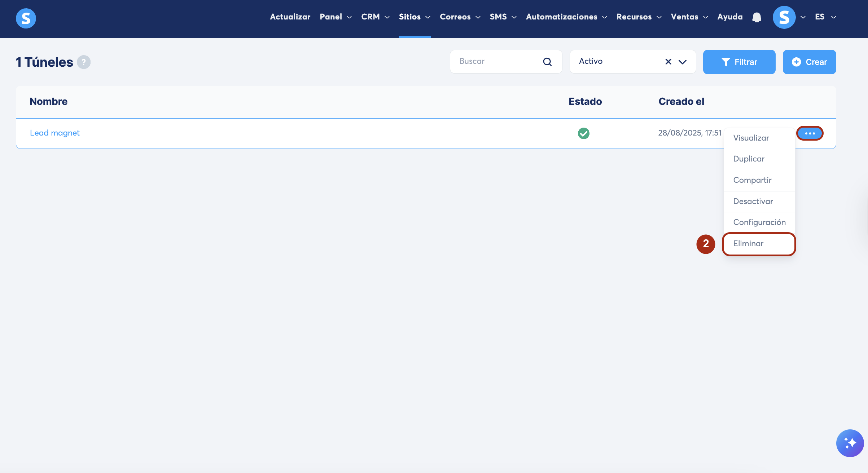Open the notifications bell
This screenshot has height=473, width=868.
pyautogui.click(x=757, y=17)
